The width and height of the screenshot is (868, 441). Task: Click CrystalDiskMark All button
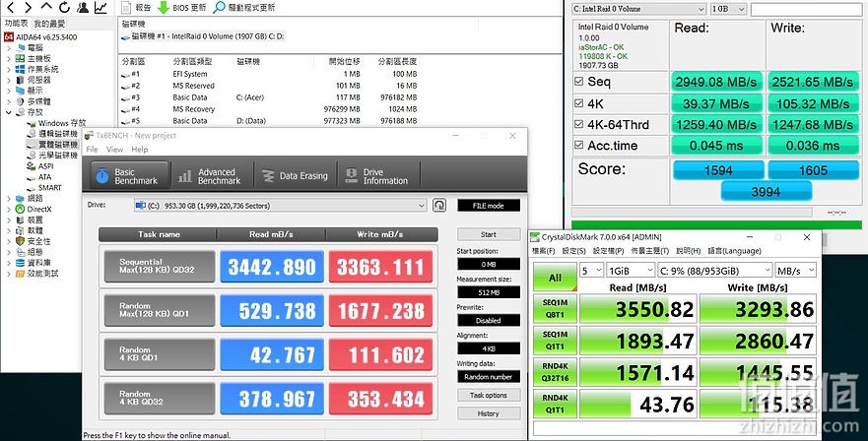(555, 278)
